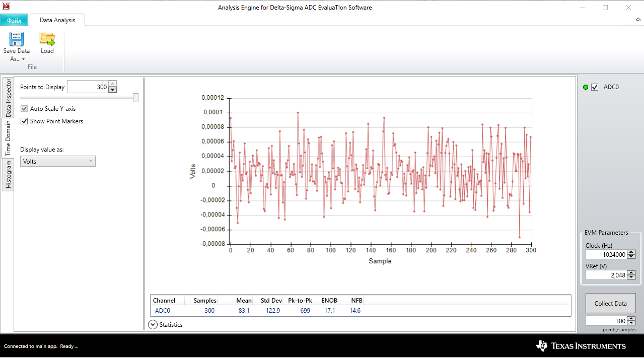
Task: Switch to the Data Inspector tab
Action: [8, 98]
